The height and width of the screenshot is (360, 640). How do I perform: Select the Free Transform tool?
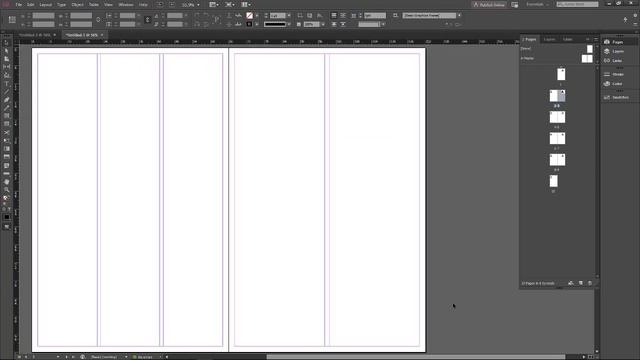tap(7, 141)
